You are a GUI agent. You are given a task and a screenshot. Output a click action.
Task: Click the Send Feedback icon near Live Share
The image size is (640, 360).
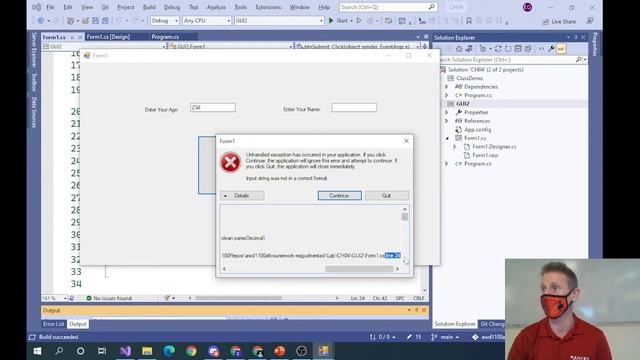pos(590,21)
